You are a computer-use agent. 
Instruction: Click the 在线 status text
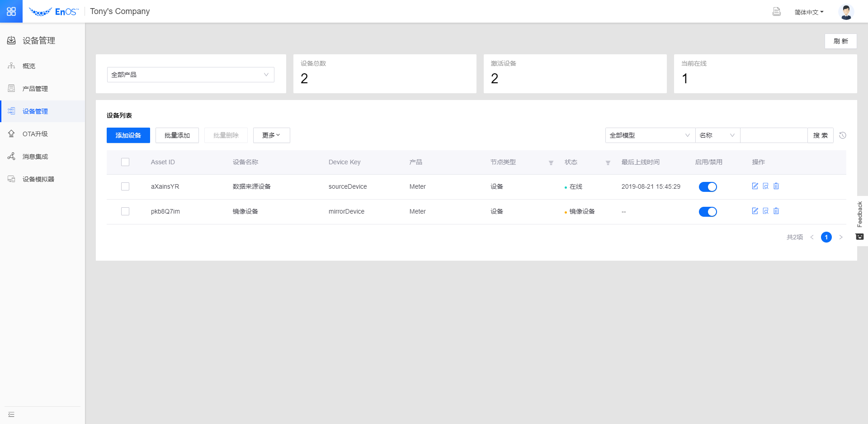pyautogui.click(x=576, y=186)
